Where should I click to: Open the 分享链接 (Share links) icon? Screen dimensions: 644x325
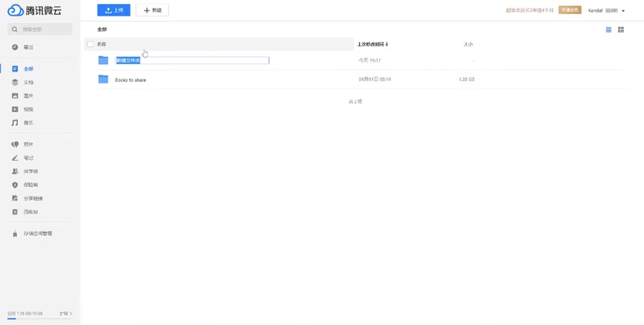(15, 198)
